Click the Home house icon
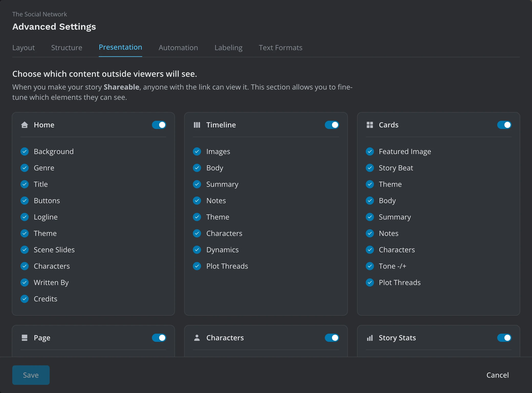Screen dimensions: 532x393 point(25,125)
